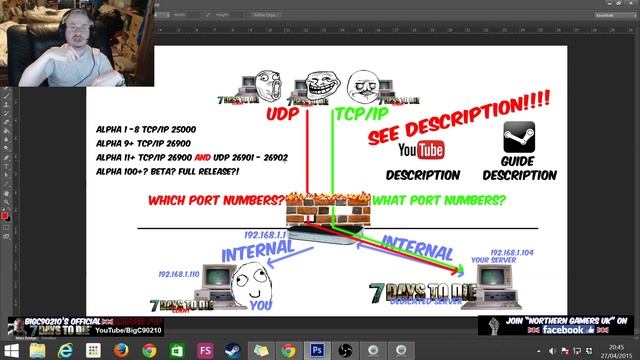
Task: Select the Path Selection tool
Action: point(7,175)
